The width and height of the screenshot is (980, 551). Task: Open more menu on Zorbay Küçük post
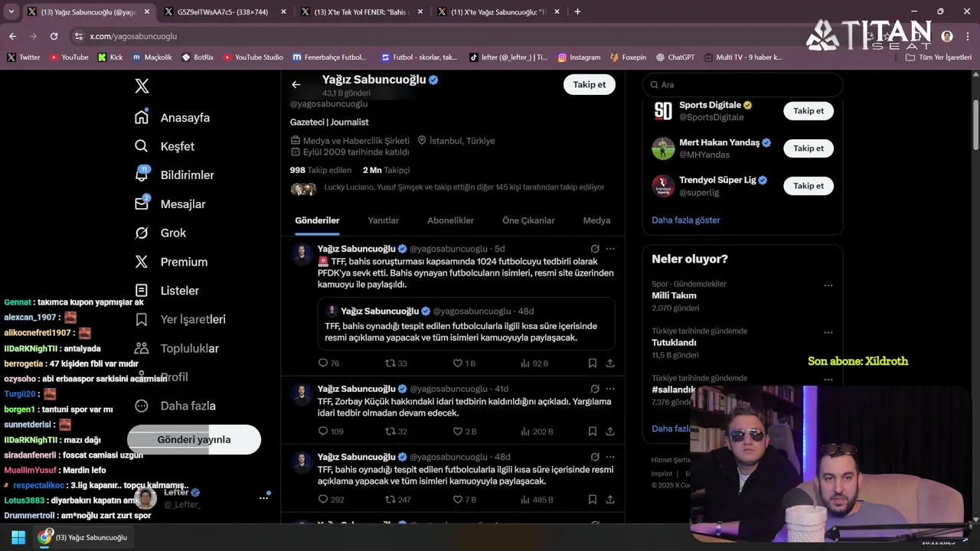click(x=610, y=389)
